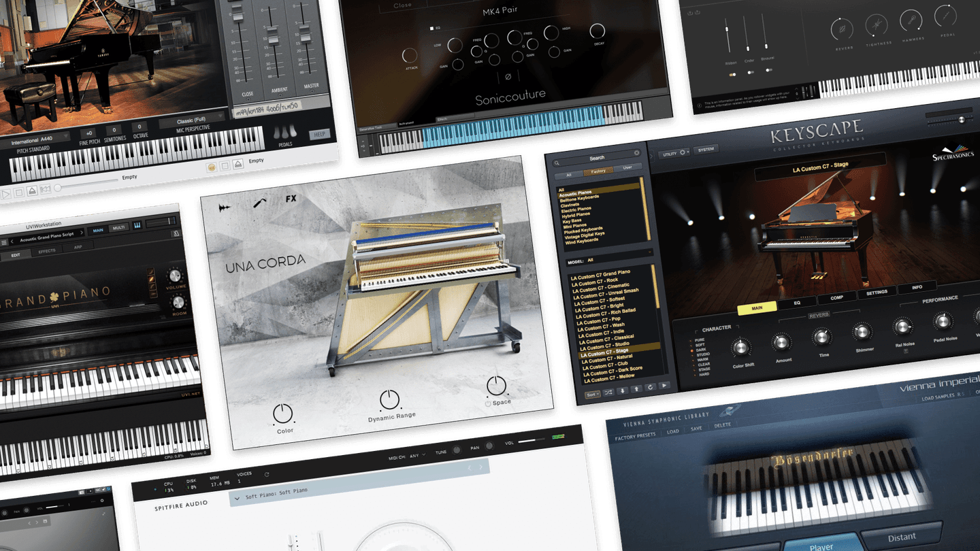This screenshot has height=551, width=980.
Task: Enable the EQ checkbox in Soniccouture
Action: click(x=431, y=29)
